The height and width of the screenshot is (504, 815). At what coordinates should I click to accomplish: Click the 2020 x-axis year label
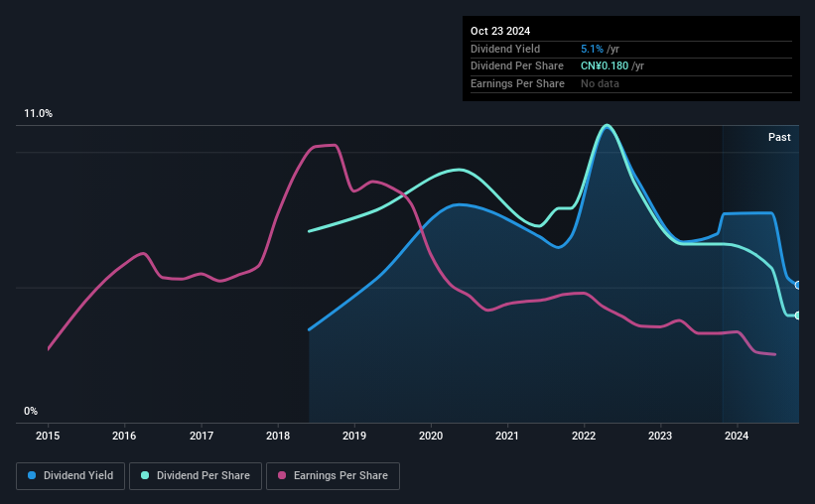[431, 436]
